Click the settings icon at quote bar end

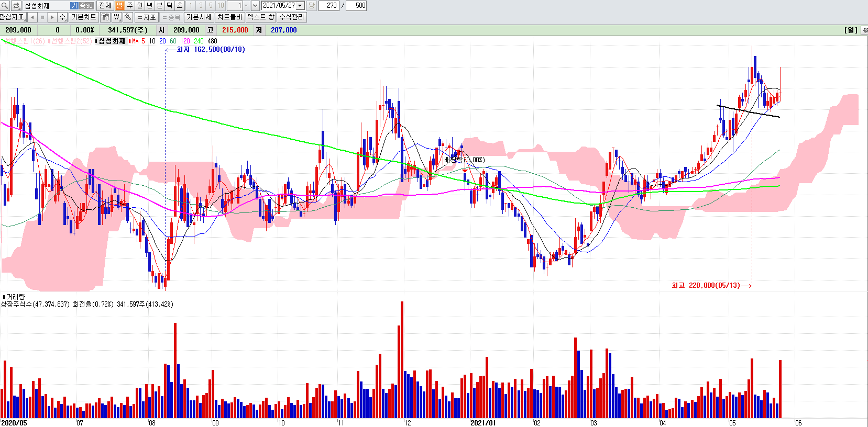pyautogui.click(x=864, y=30)
